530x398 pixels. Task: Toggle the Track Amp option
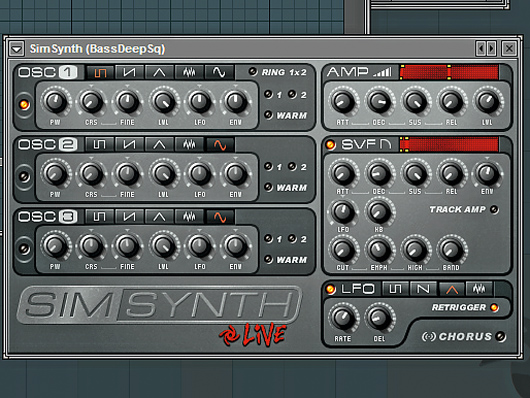tap(494, 210)
